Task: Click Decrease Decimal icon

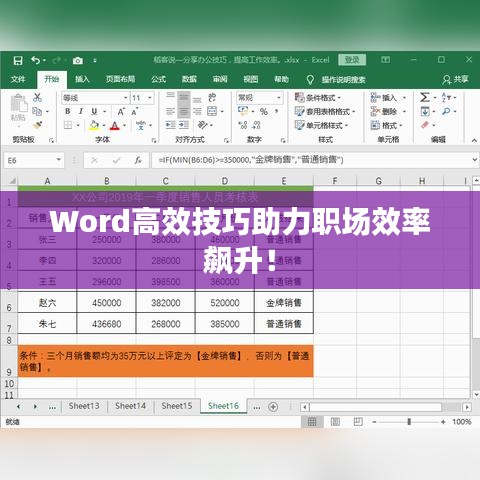Action: tap(256, 125)
